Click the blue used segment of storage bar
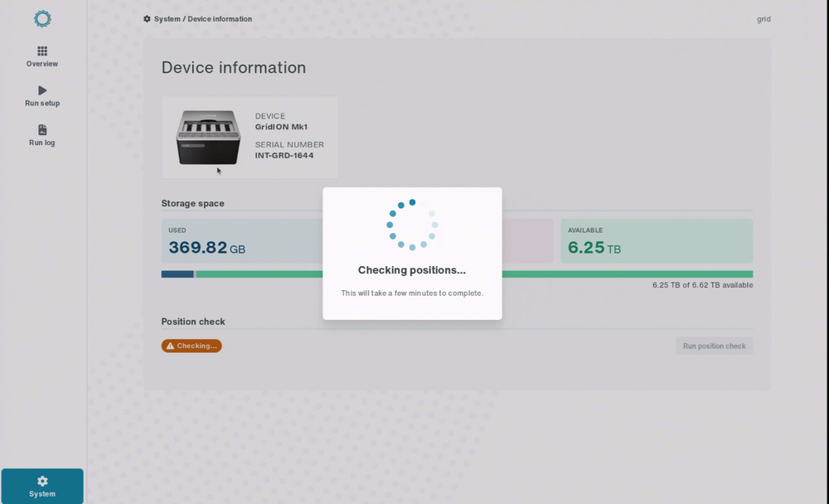The height and width of the screenshot is (504, 829). click(177, 274)
